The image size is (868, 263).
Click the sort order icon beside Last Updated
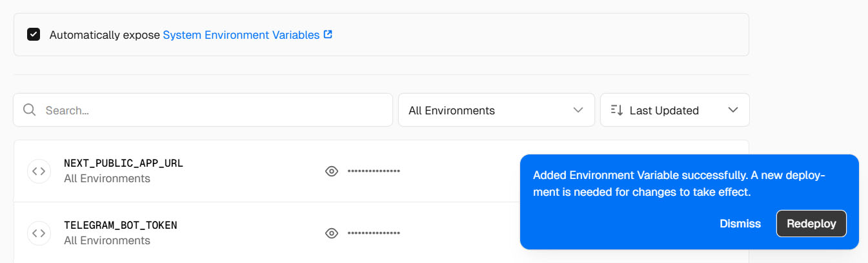616,110
